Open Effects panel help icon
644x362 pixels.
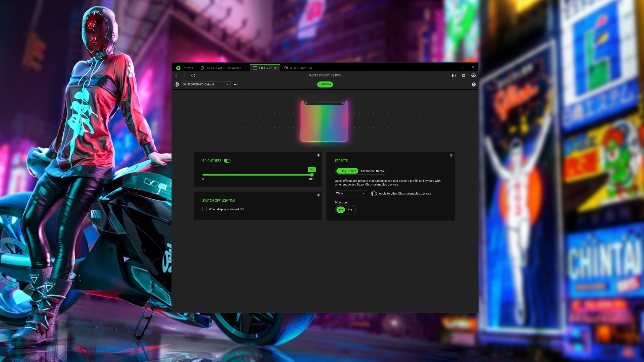tap(451, 155)
